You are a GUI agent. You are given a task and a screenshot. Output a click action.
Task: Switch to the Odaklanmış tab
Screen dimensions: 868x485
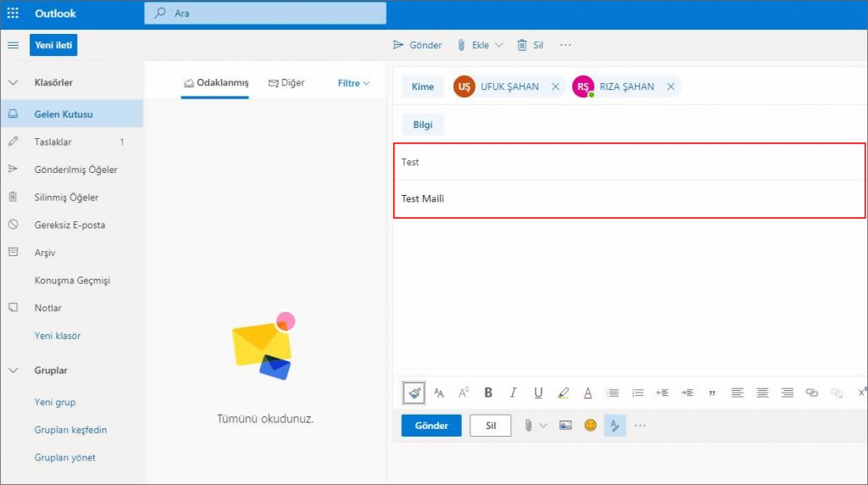(215, 82)
